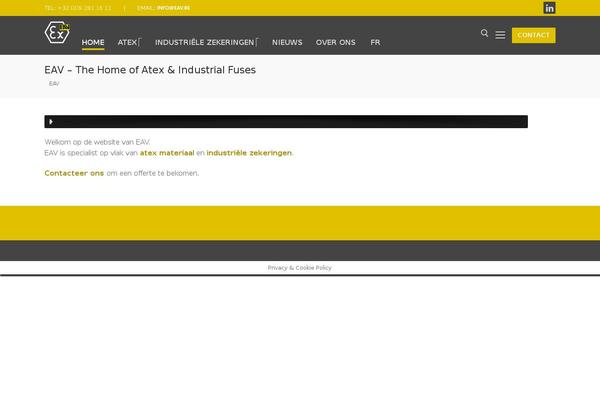This screenshot has height=400, width=600.
Task: Go to HOME menu item
Action: click(x=93, y=42)
